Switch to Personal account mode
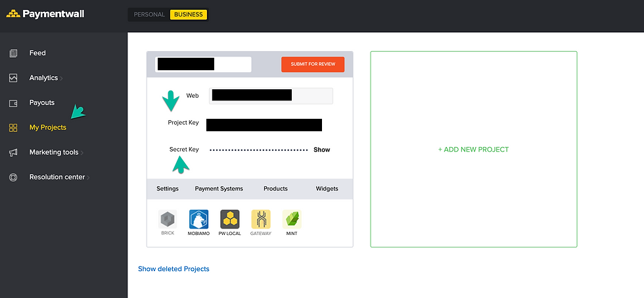Viewport: 644px width, 298px height. coord(149,14)
